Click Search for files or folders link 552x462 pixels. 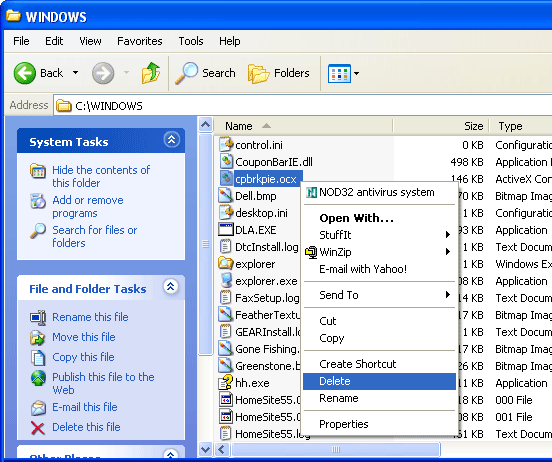pos(94,236)
